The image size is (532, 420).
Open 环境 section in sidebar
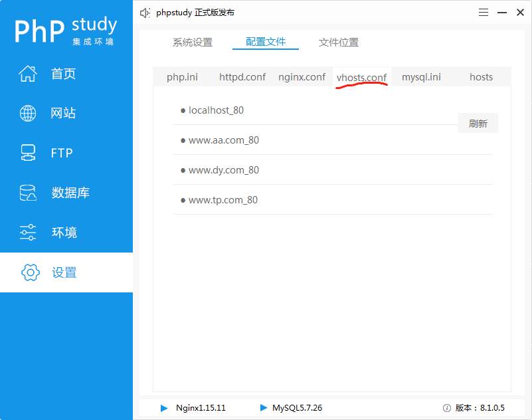pyautogui.click(x=66, y=232)
